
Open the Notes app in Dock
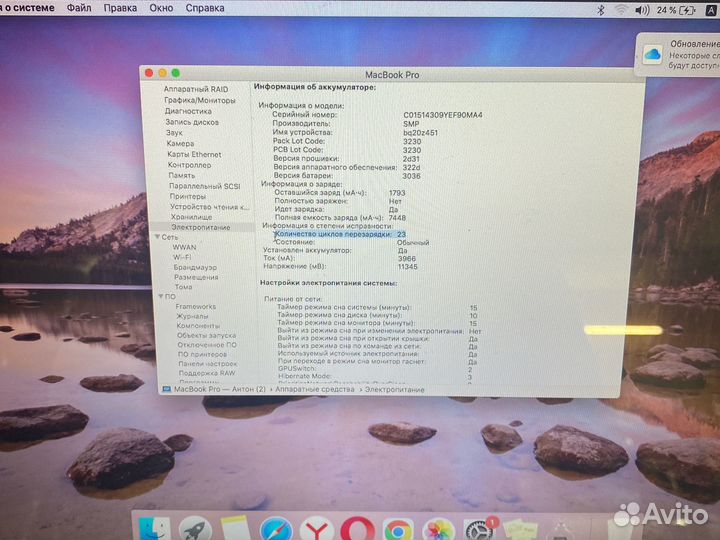[x=235, y=529]
